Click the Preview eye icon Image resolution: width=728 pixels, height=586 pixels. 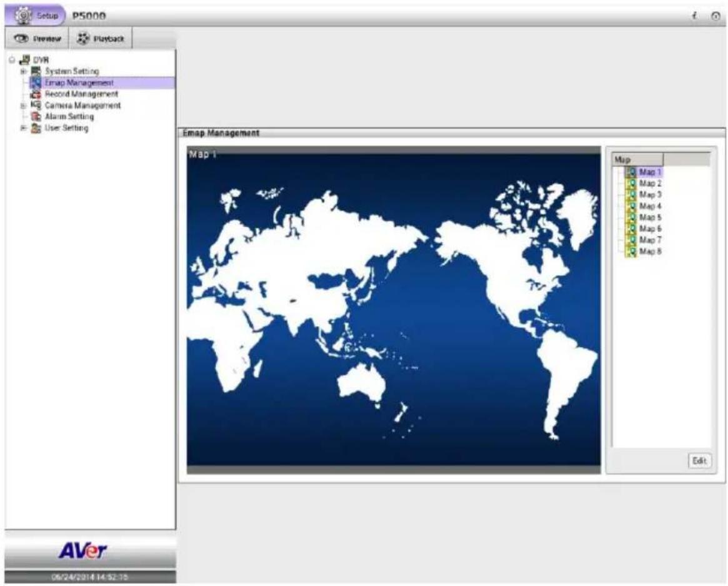tap(21, 39)
